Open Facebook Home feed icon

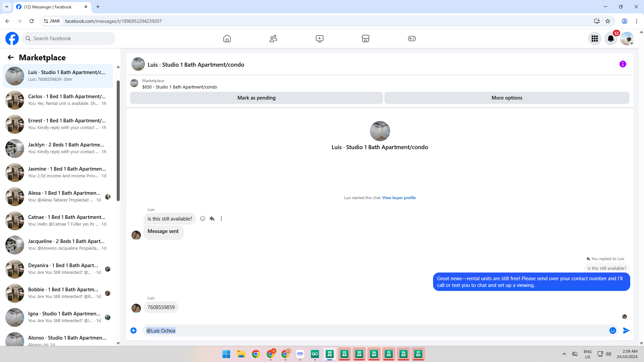coord(227,39)
